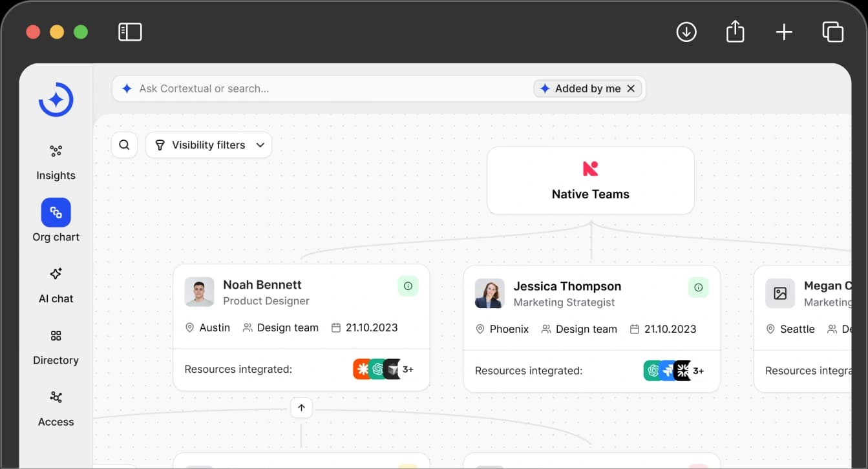Click the 21.10.2023 date on Jessica's card
Viewport: 868px width, 469px height.
663,329
